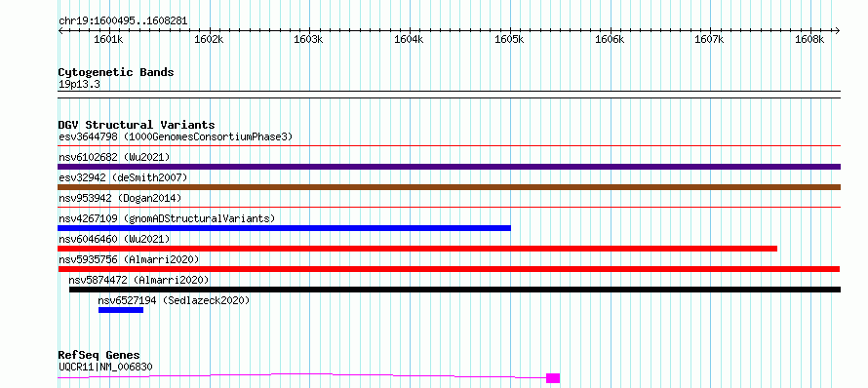
Task: Click the 1604k ruler tick label
Action: click(409, 40)
